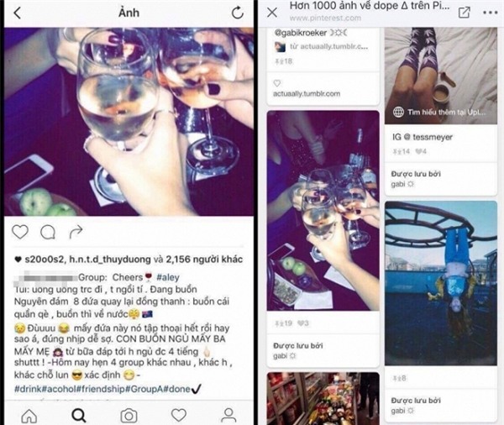Viewport: 504px width, 425px height.
Task: Tap the back arrow in photo header
Action: (x=18, y=13)
